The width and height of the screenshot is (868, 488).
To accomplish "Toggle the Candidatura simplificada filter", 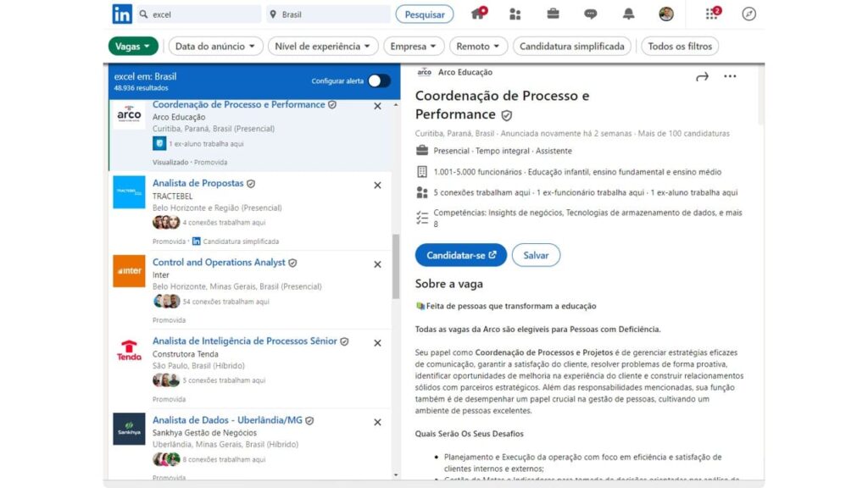I will (572, 47).
